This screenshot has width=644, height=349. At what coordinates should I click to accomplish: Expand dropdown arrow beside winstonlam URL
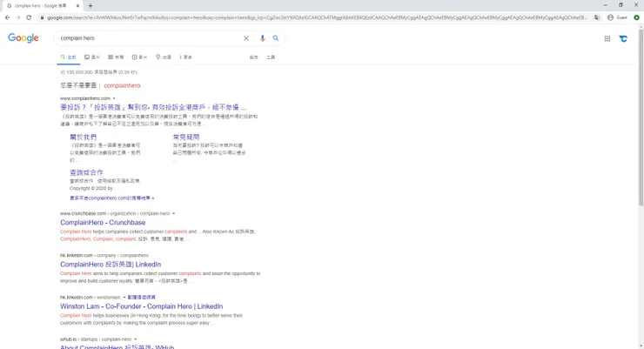pyautogui.click(x=124, y=298)
